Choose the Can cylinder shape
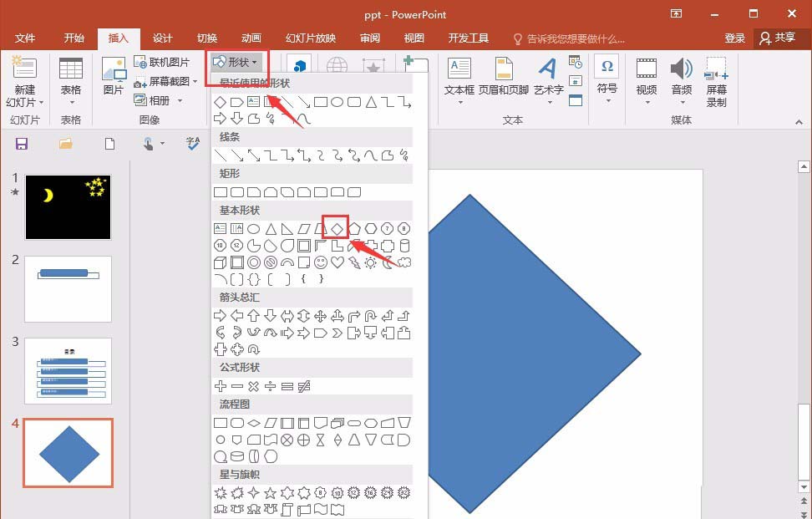The height and width of the screenshot is (519, 812). 404,246
